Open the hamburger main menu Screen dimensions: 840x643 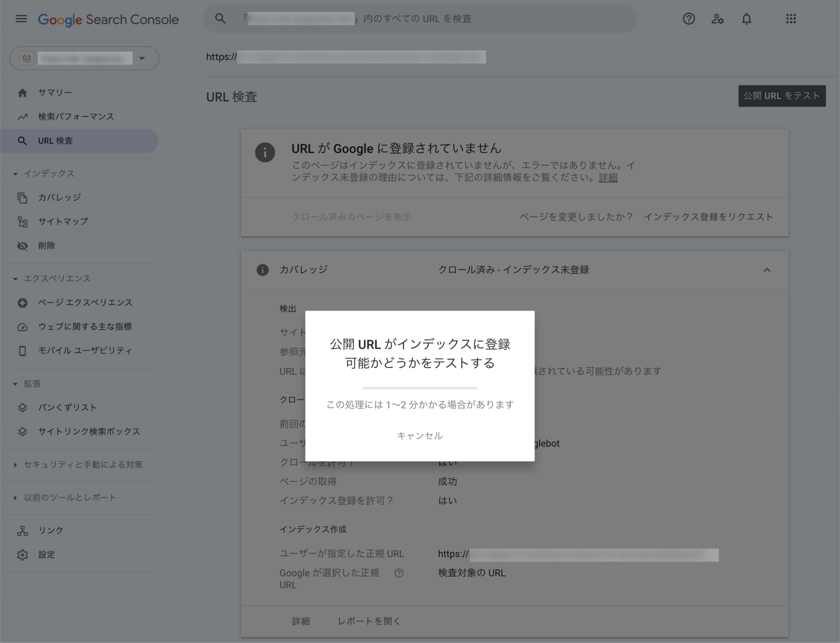(x=21, y=19)
